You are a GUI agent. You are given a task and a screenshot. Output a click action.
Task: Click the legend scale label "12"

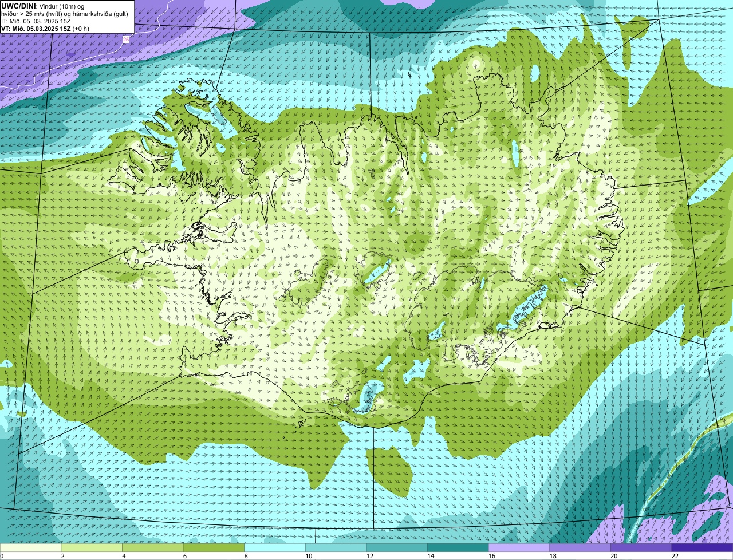point(370,556)
